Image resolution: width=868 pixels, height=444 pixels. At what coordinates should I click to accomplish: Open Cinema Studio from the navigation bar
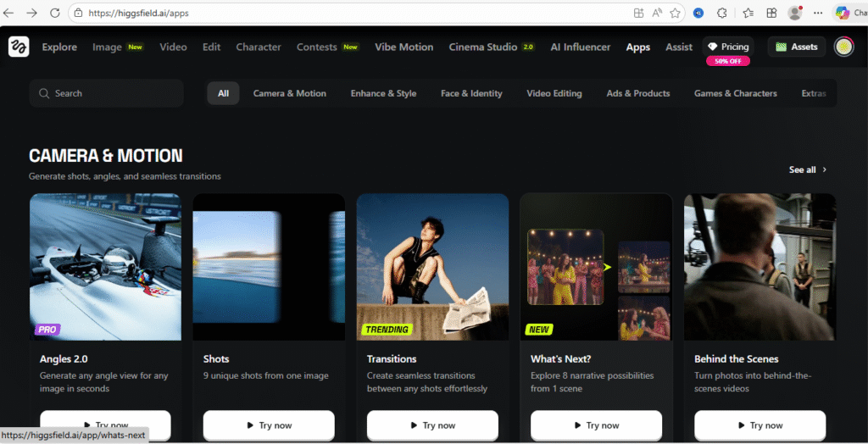tap(492, 47)
